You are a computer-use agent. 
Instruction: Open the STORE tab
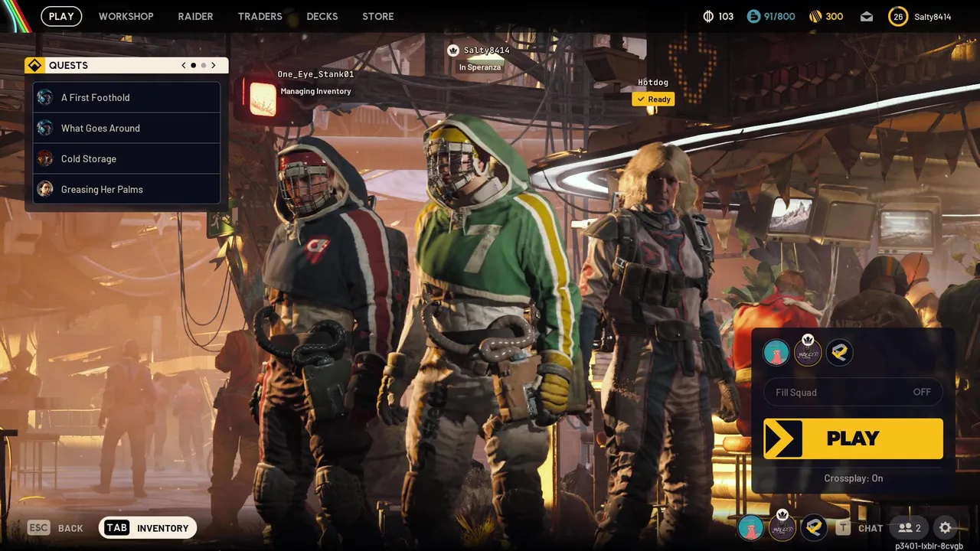(x=378, y=16)
